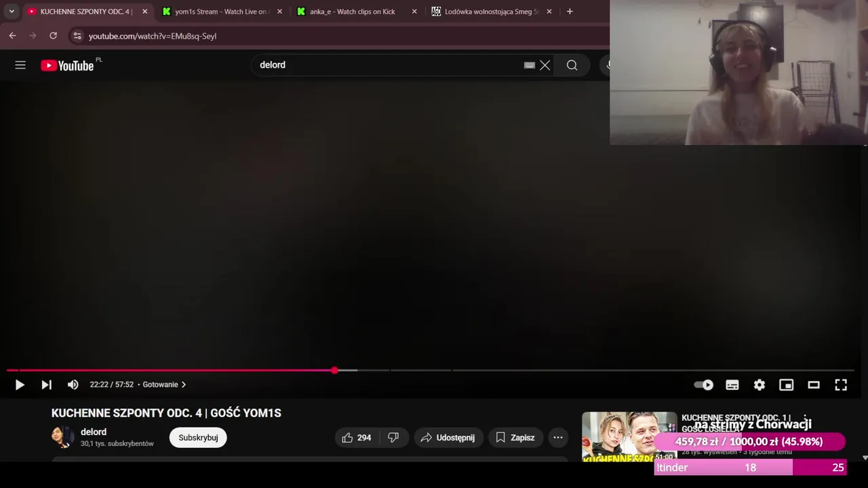View site information icon in address bar
868x488 pixels.
pos(77,36)
